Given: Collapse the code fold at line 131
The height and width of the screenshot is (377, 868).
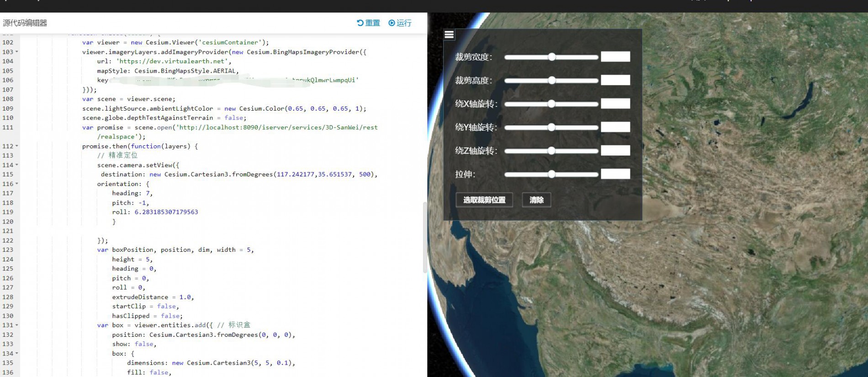Looking at the screenshot, I should [17, 325].
